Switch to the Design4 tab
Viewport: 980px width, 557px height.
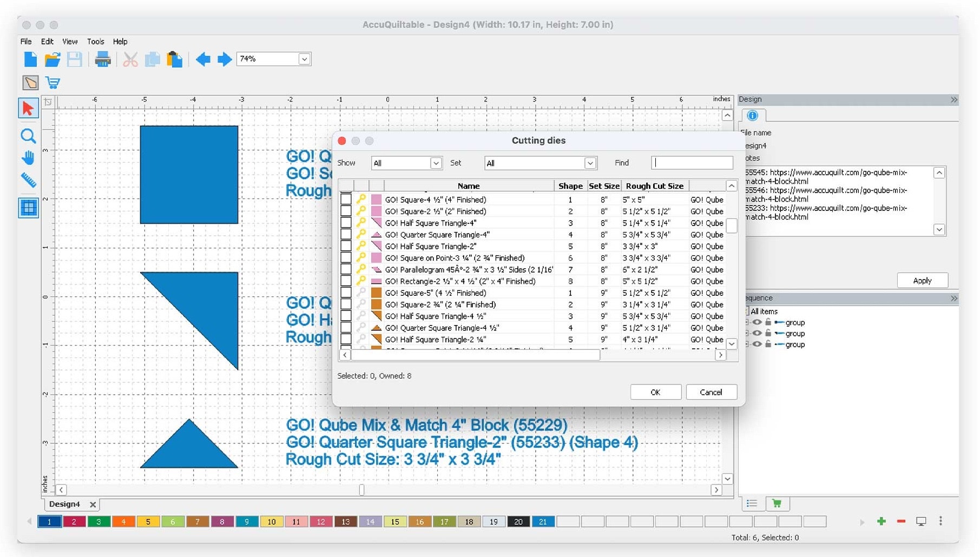click(64, 504)
